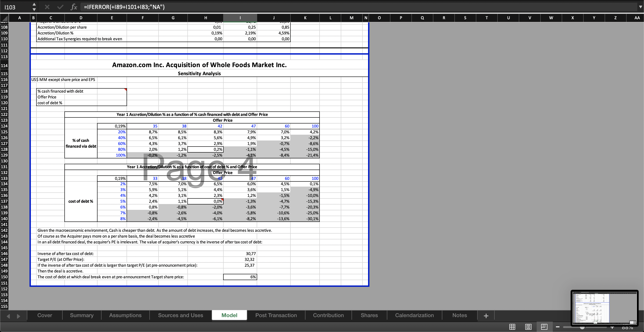Click the '% of cash financed via debt' label
The image size is (644, 332).
[81, 143]
